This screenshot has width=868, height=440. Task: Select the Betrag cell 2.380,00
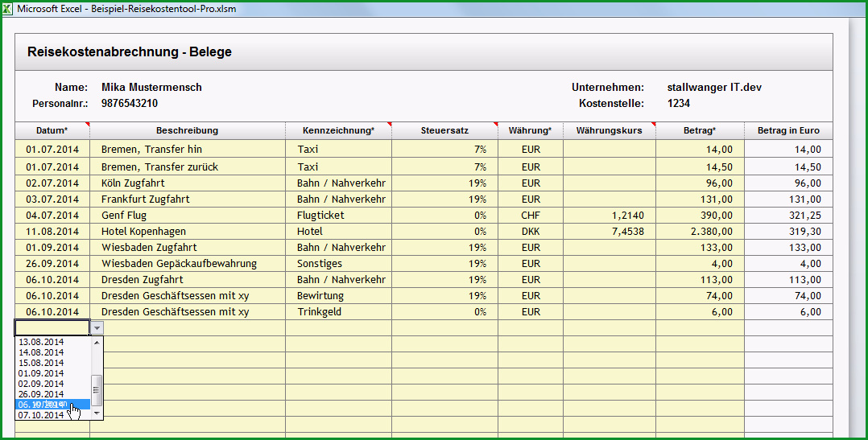tap(700, 231)
